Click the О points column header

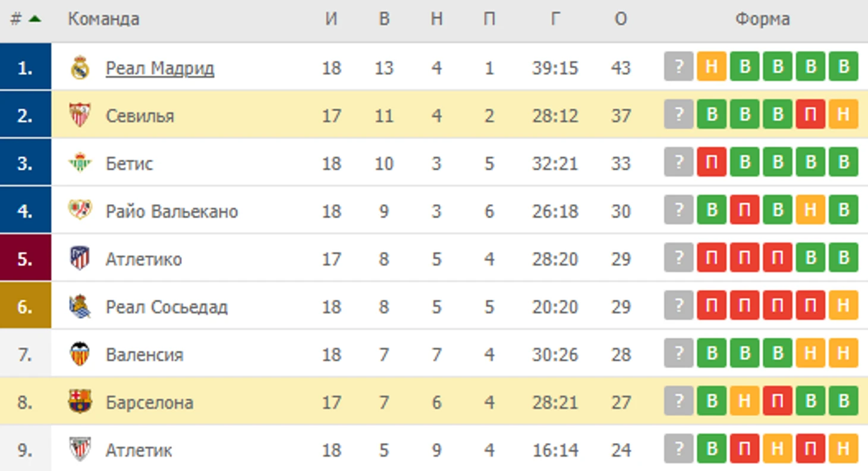pyautogui.click(x=621, y=20)
